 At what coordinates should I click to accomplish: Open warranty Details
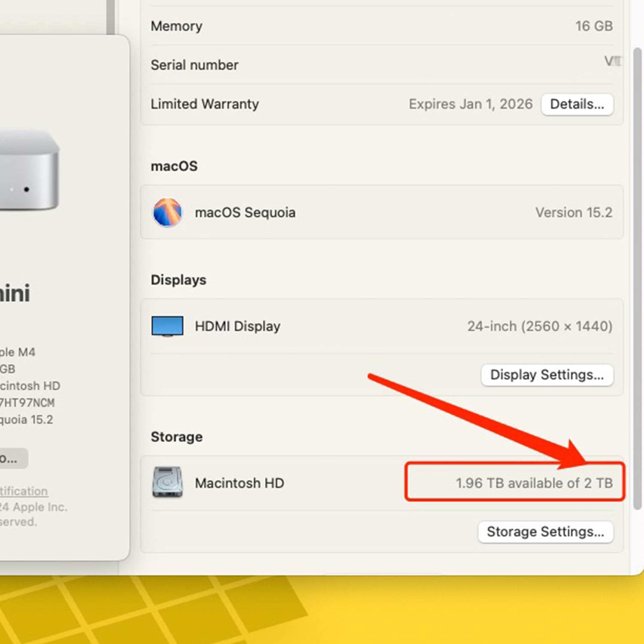[x=577, y=104]
